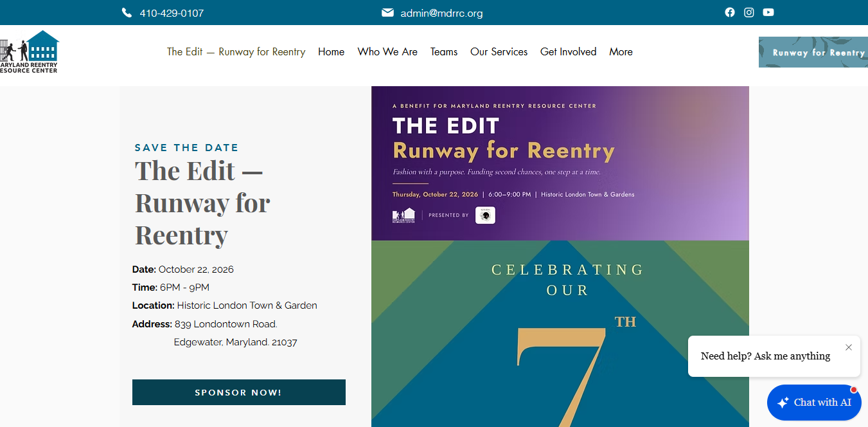Close the Need help chat popup
Screen dimensions: 868x427
(849, 347)
